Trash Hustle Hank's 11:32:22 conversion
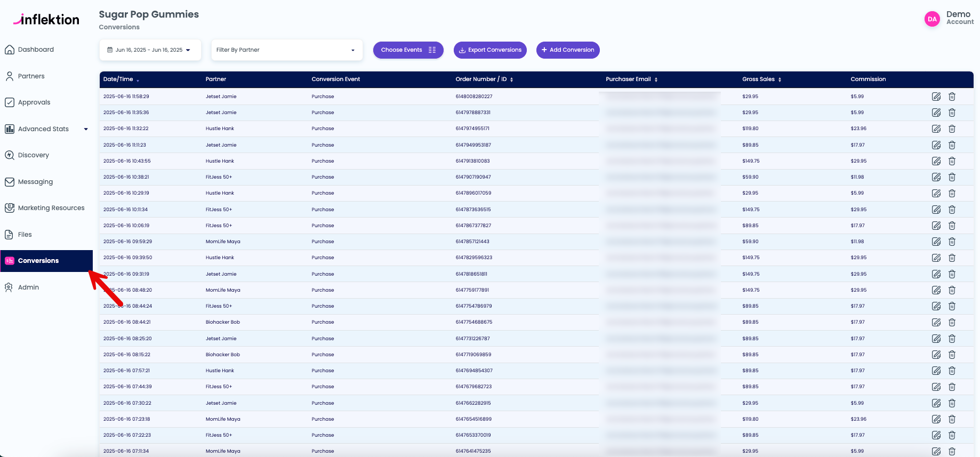Image resolution: width=980 pixels, height=457 pixels. [952, 129]
